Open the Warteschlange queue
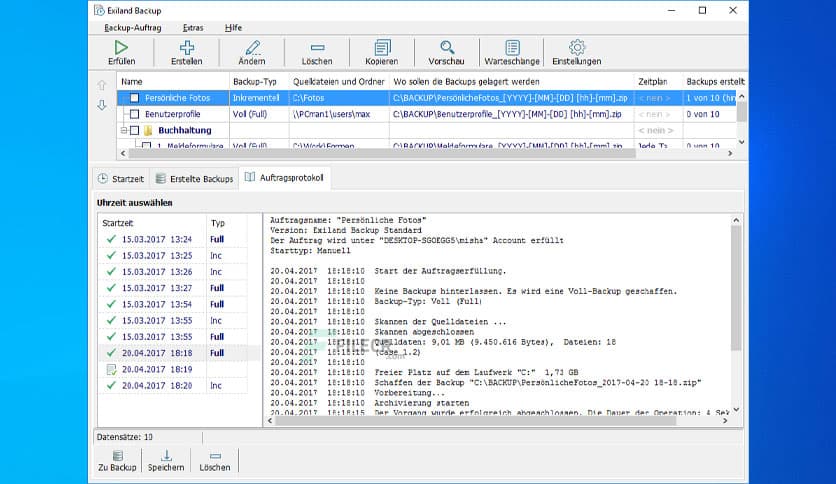Viewport: 836px width, 484px height. coord(512,53)
